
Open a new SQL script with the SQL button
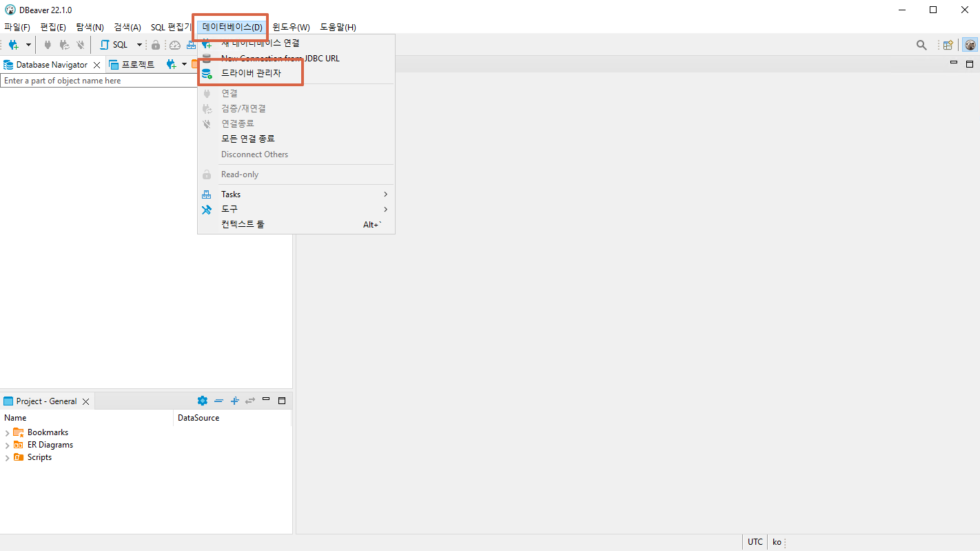(x=114, y=45)
